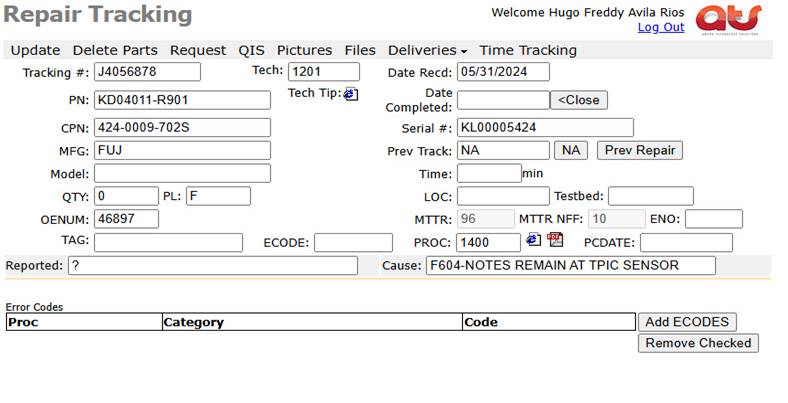Focus the LOC field
This screenshot has height=403, width=788.
point(503,196)
